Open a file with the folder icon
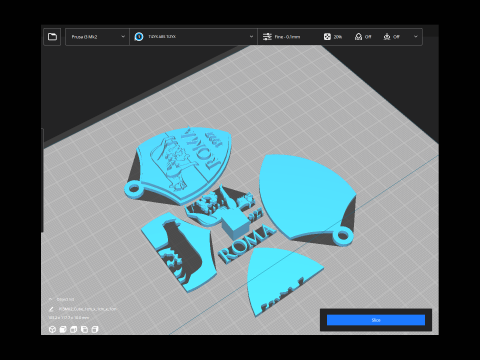Screen dimensions: 480x360 [x=52, y=37]
